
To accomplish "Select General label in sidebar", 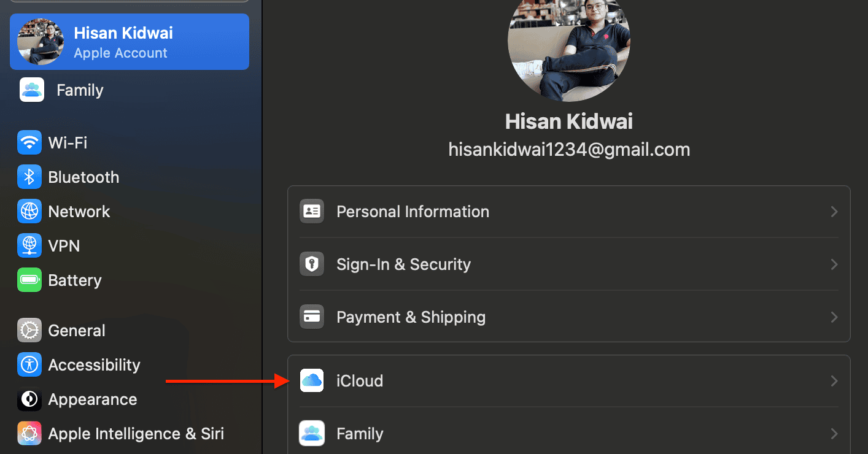I will click(x=77, y=331).
